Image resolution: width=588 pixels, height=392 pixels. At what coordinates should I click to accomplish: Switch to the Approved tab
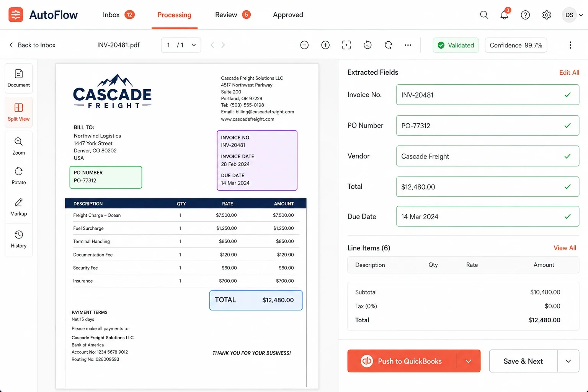[x=288, y=15]
